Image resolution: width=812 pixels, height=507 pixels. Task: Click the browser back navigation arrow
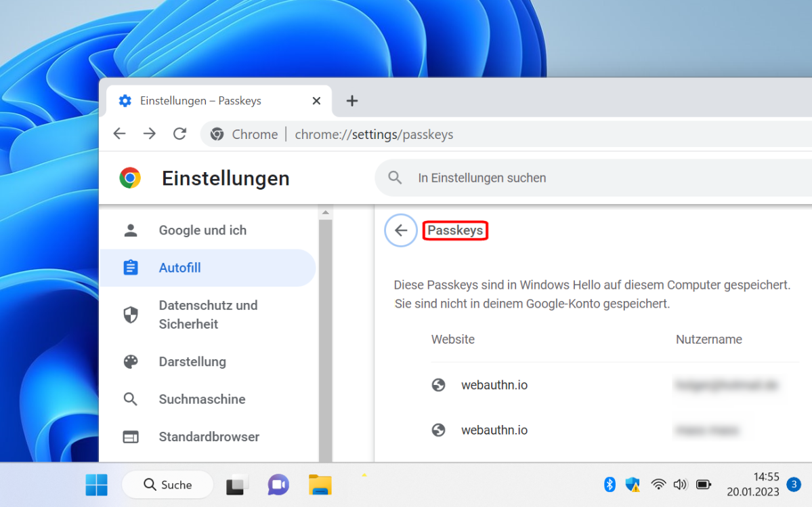120,134
